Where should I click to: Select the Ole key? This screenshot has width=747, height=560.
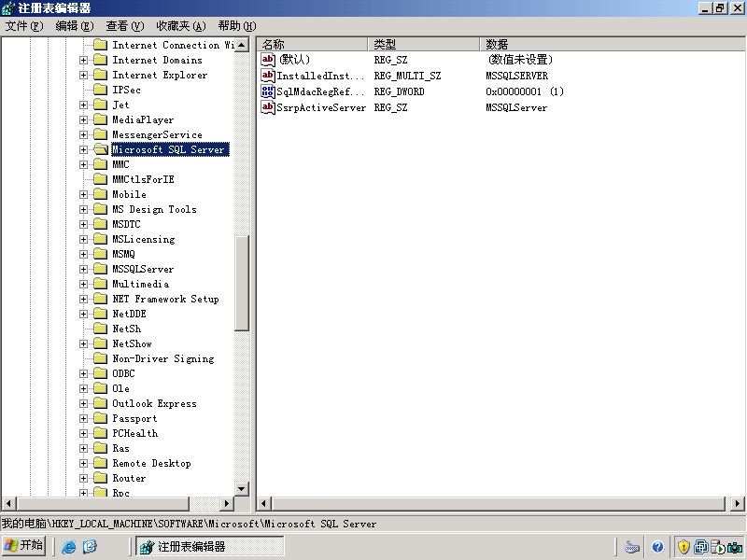[120, 388]
